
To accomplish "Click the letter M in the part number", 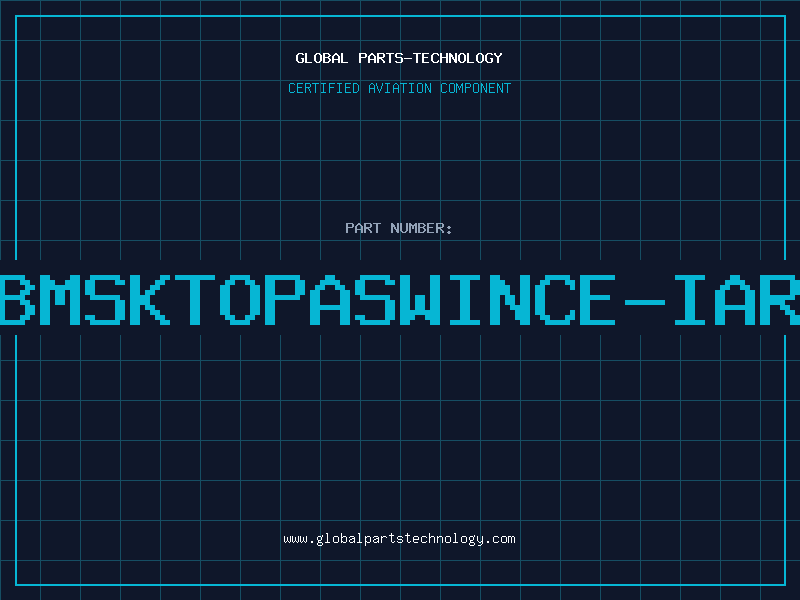I will pyautogui.click(x=59, y=298).
